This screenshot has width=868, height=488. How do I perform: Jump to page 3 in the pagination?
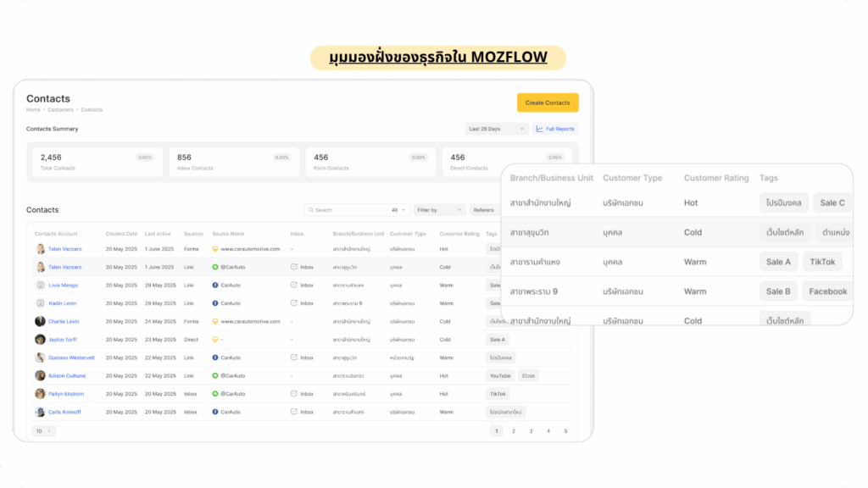click(x=531, y=431)
